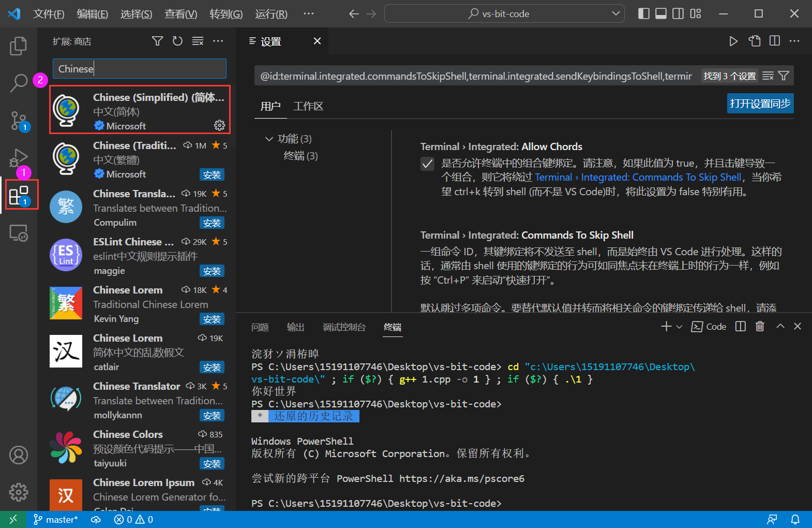The height and width of the screenshot is (528, 812).
Task: Open the 选择(S) menu
Action: tap(137, 14)
